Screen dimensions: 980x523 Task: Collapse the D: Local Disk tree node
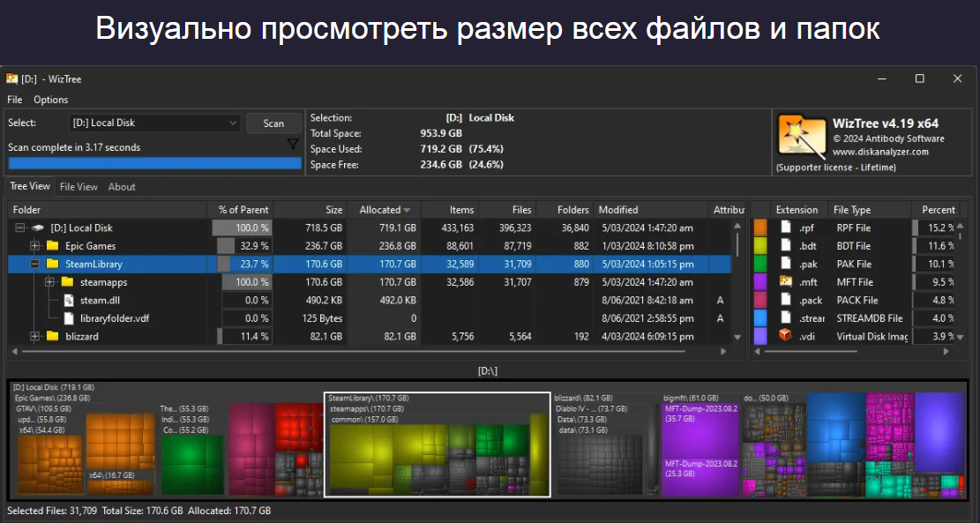[20, 228]
